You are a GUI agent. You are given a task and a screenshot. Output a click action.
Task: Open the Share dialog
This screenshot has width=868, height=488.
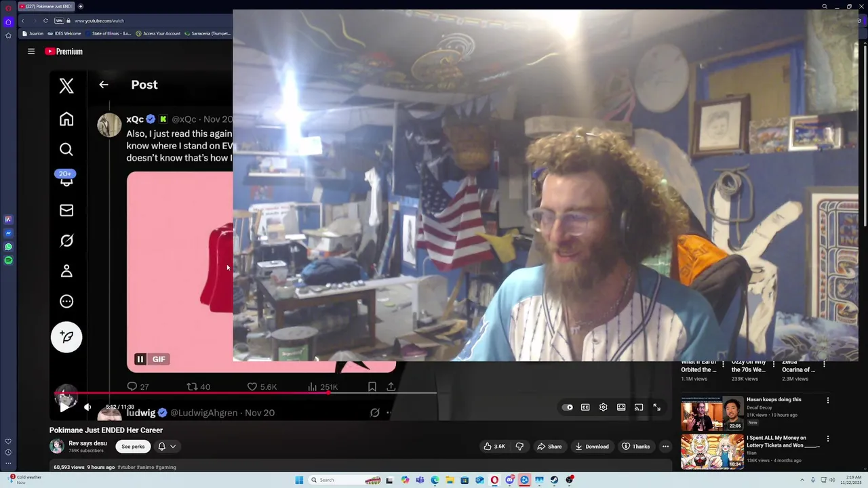click(x=549, y=447)
